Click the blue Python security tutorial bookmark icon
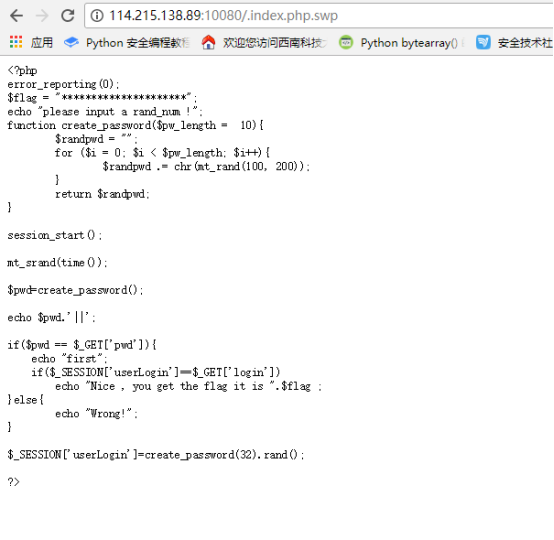The height and width of the screenshot is (540, 554). (71, 42)
